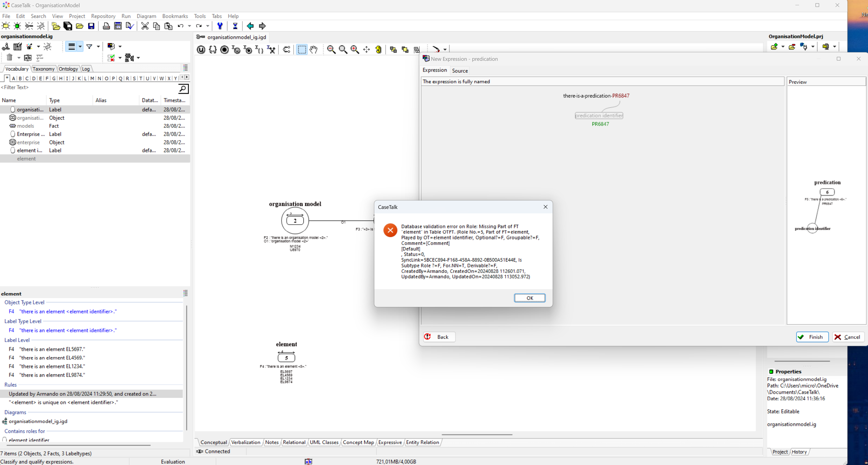868x465 pixels.
Task: Open the Repository menu
Action: click(x=103, y=16)
